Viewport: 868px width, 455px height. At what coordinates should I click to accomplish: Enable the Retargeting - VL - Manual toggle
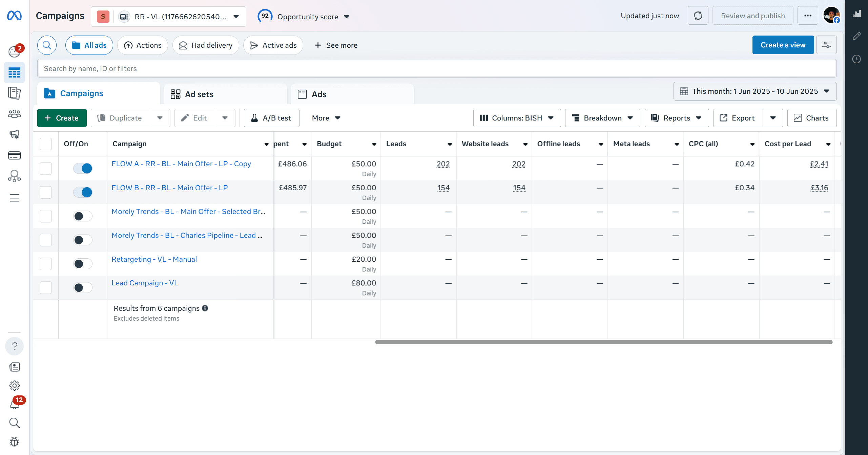[83, 264]
